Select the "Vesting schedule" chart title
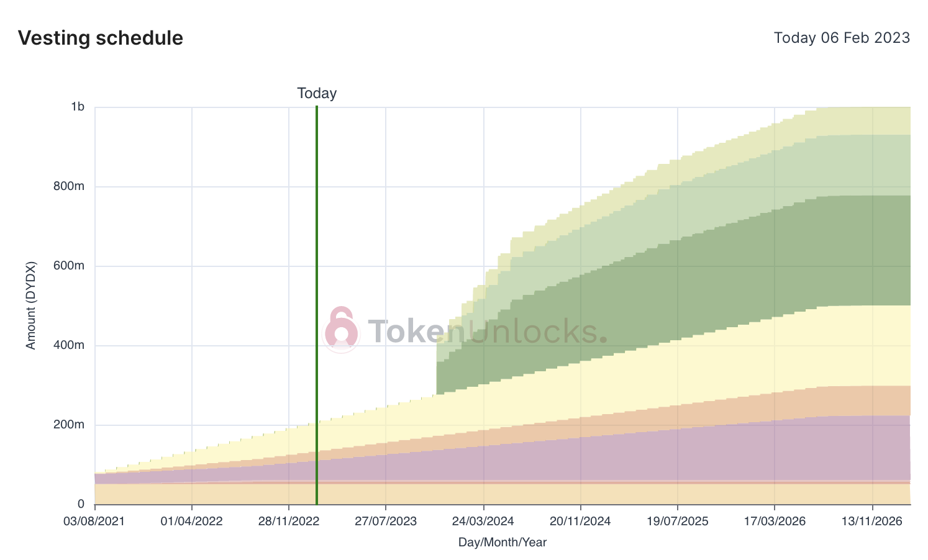The image size is (928, 560). coord(101,38)
